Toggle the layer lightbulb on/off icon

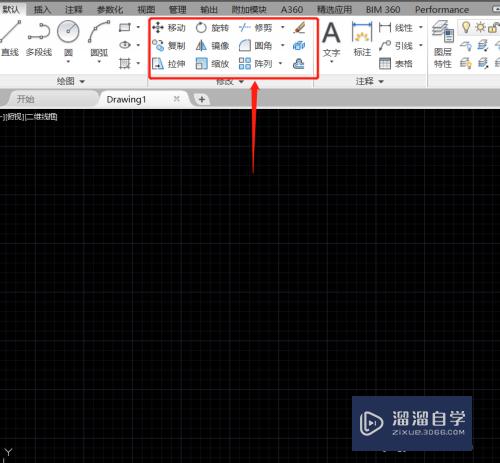(x=466, y=27)
